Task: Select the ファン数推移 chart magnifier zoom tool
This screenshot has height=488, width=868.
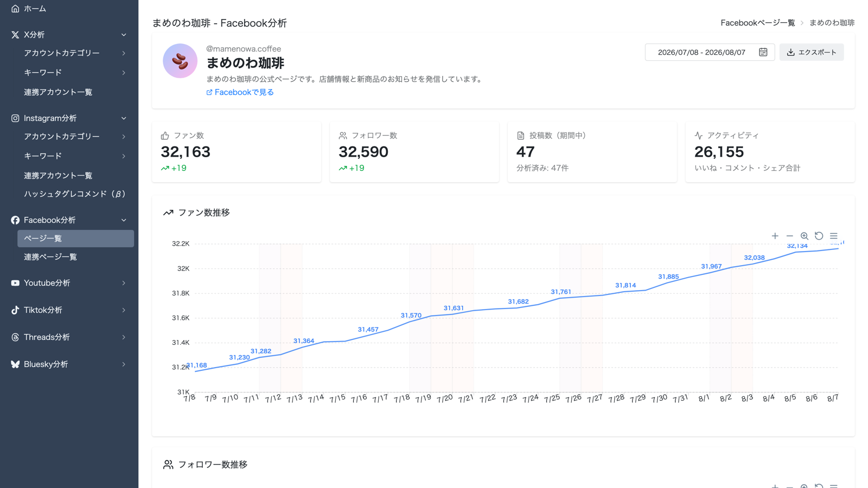Action: click(x=805, y=236)
